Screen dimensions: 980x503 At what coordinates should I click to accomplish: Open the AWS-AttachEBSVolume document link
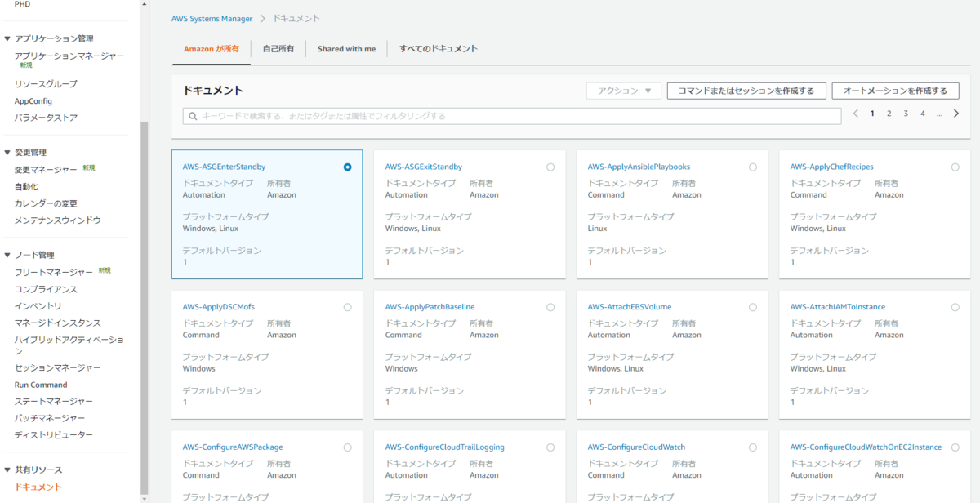(630, 307)
